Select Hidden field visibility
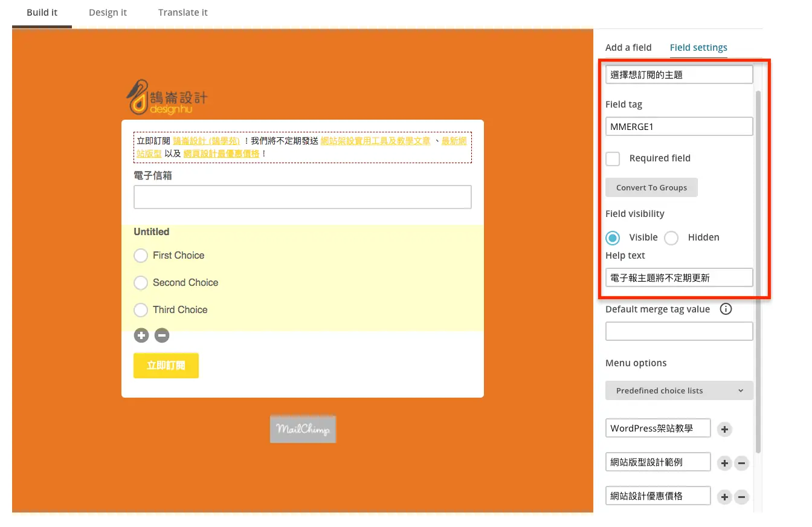Screen dimensions: 812x527 671,238
